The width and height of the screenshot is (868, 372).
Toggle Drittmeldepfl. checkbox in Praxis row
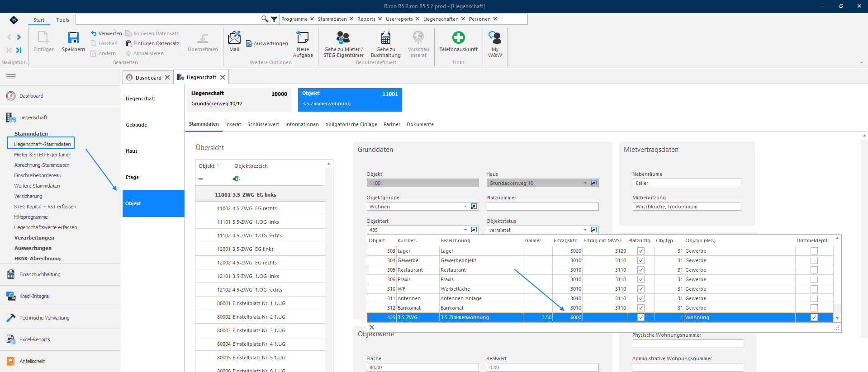[814, 279]
